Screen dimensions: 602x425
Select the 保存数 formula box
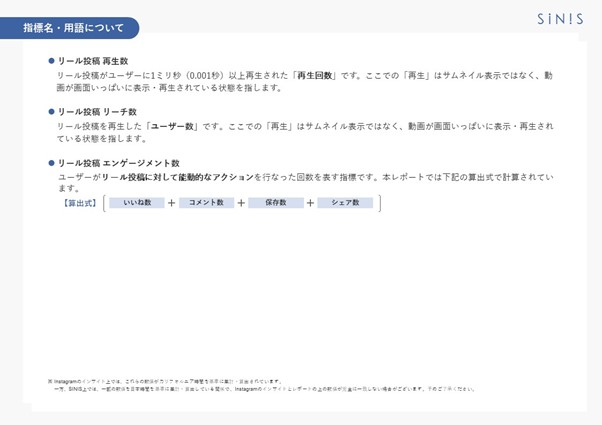275,203
